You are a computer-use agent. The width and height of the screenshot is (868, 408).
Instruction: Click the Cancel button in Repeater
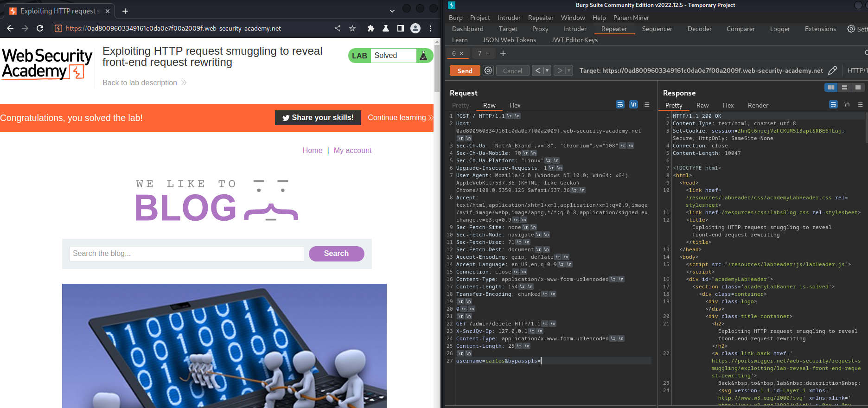click(512, 70)
